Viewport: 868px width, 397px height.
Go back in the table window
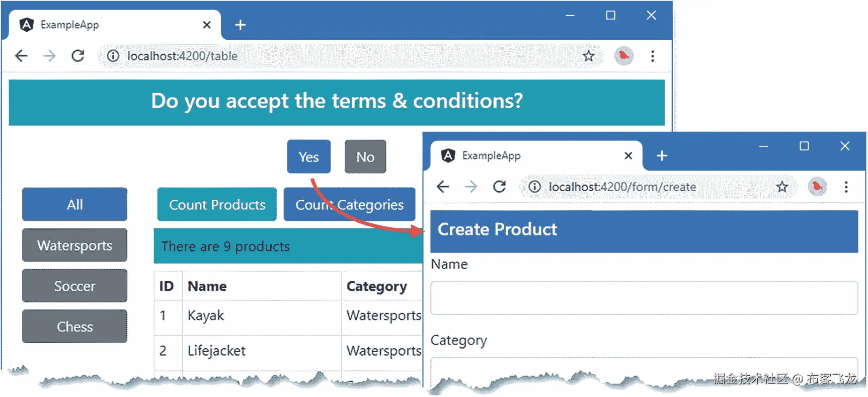point(21,56)
